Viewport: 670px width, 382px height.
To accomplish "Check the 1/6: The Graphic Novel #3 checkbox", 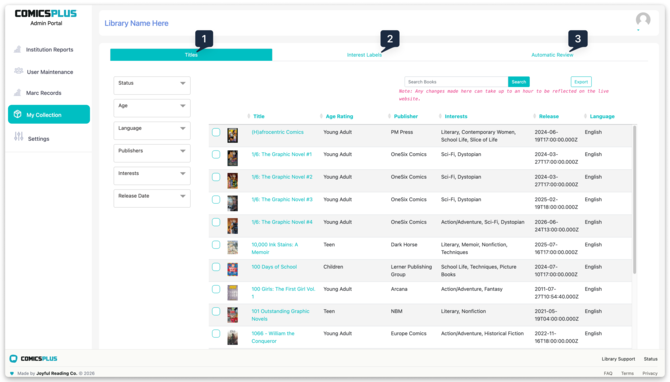I will point(216,200).
